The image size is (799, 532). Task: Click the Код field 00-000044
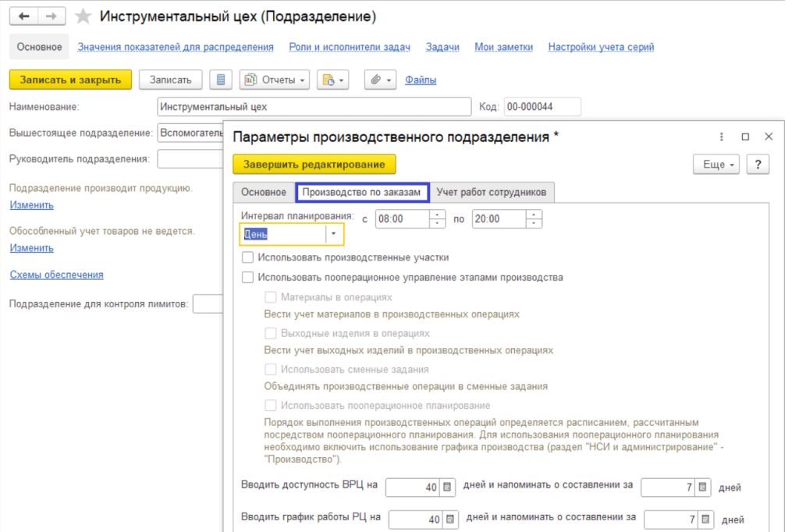(543, 107)
